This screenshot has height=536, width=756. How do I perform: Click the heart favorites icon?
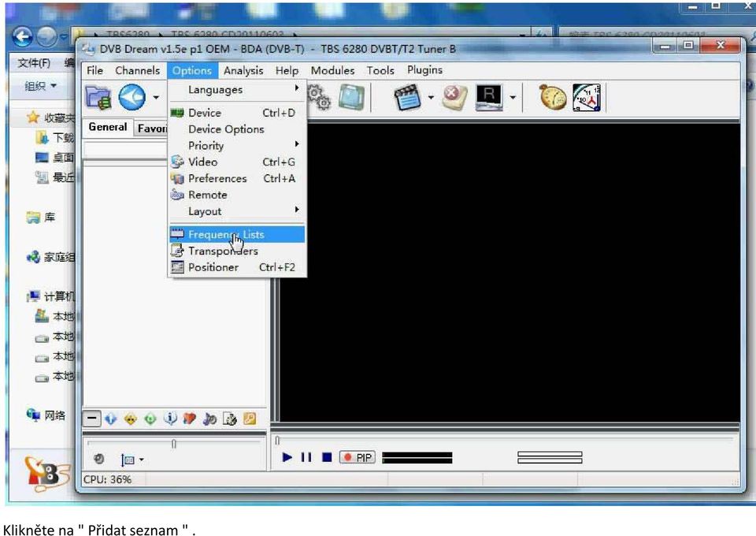click(190, 419)
